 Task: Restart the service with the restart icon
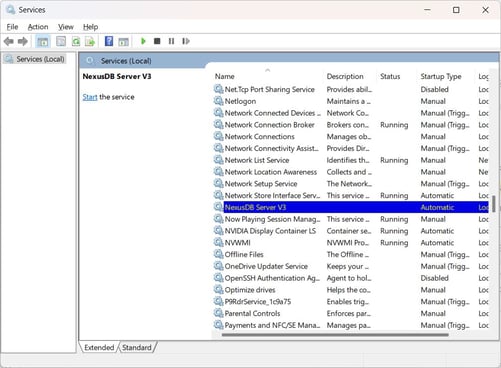(186, 41)
